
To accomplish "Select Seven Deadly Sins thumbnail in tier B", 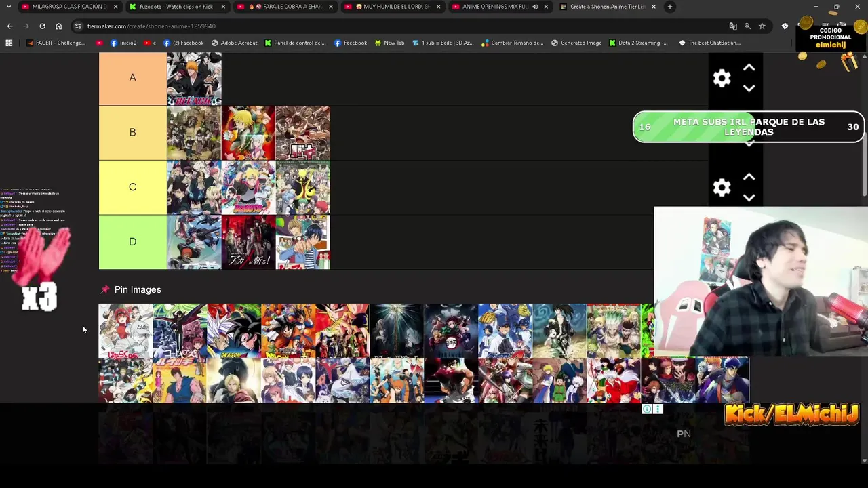I will (248, 133).
